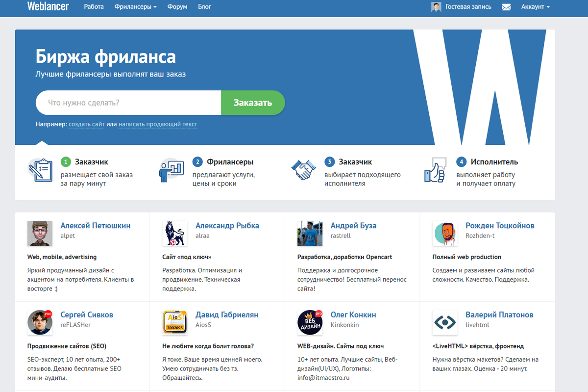
Task: Open the mail envelope icon
Action: tap(506, 7)
